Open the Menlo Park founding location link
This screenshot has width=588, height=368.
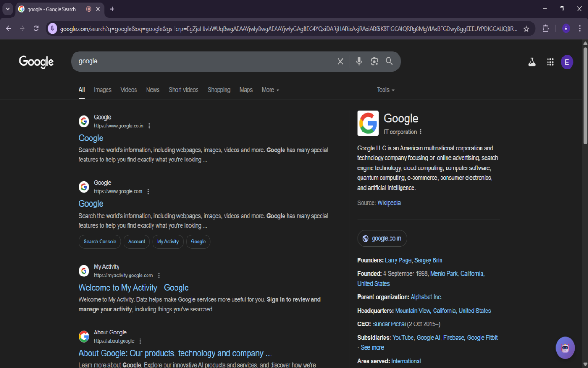pyautogui.click(x=444, y=274)
